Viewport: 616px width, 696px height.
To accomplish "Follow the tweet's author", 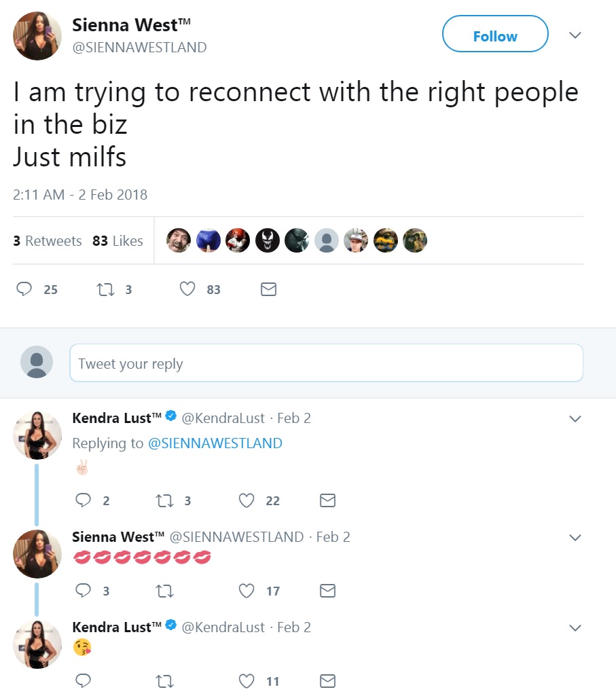I will (x=494, y=36).
